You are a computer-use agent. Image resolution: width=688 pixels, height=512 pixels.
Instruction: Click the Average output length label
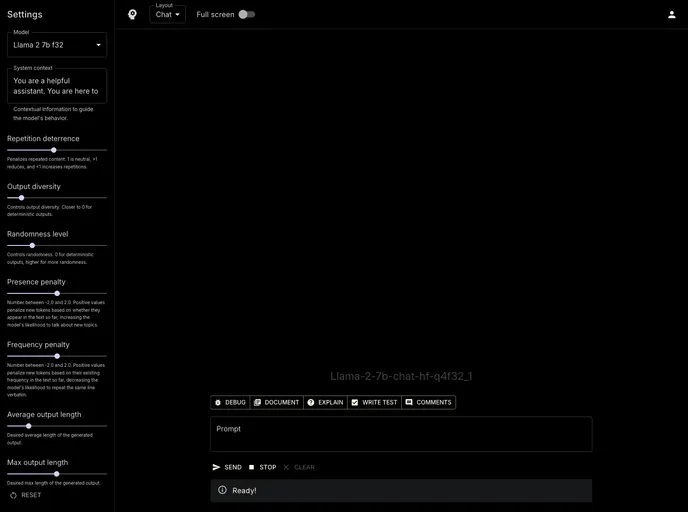tap(44, 415)
